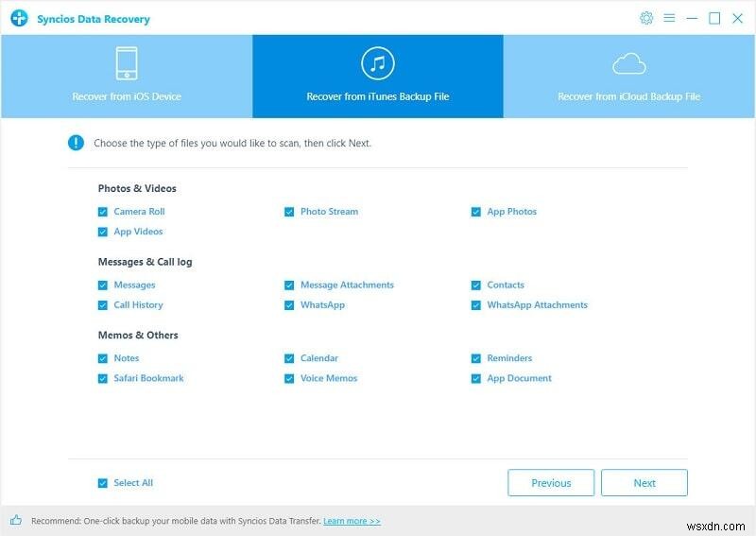756x536 pixels.
Task: Uncheck the Notes checkbox
Action: click(103, 358)
